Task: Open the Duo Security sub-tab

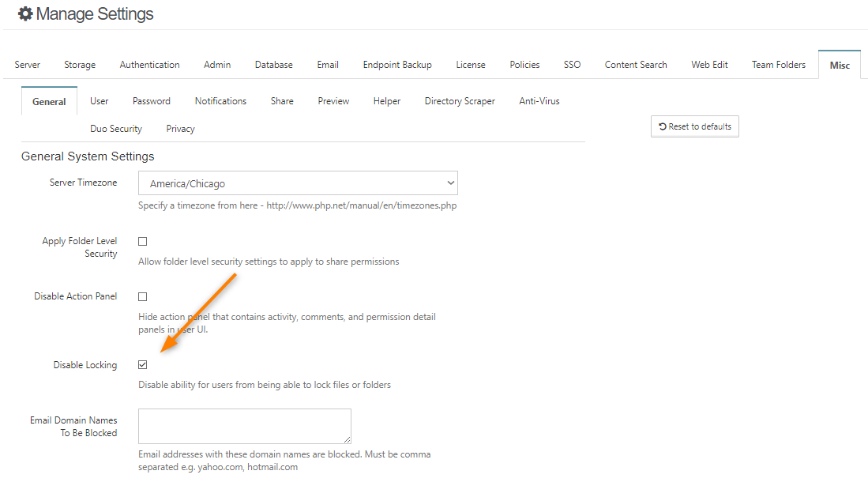Action: 115,129
